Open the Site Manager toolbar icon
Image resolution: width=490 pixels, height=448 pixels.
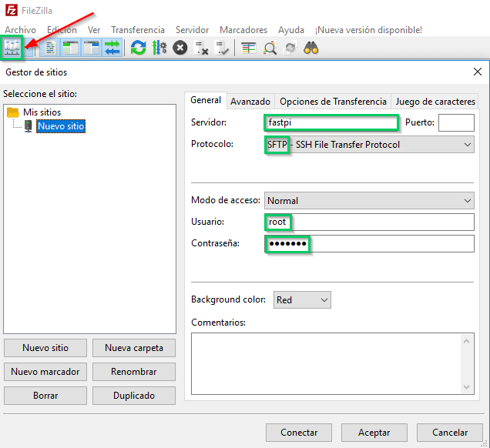[12, 48]
